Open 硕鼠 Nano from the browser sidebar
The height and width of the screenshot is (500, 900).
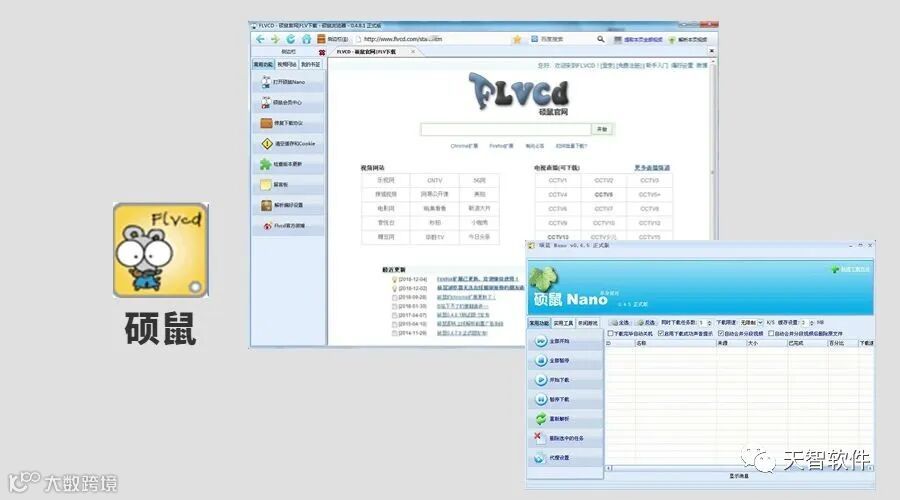pyautogui.click(x=289, y=82)
